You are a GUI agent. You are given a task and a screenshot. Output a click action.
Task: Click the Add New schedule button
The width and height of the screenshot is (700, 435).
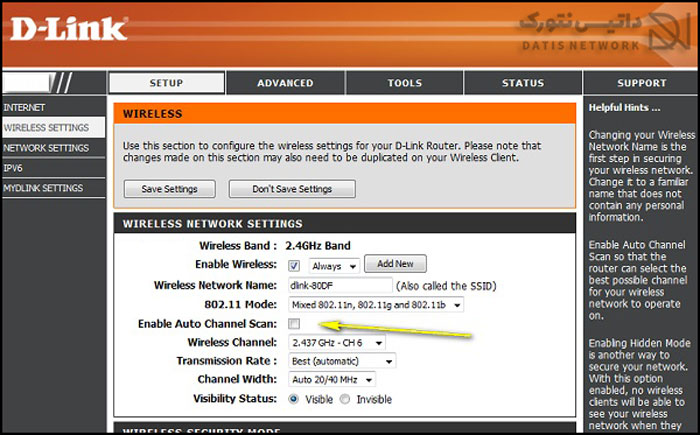(x=395, y=264)
